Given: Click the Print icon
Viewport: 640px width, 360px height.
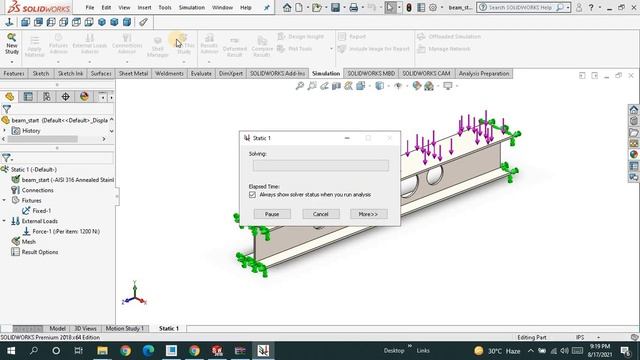Looking at the screenshot, I should click(x=353, y=7).
